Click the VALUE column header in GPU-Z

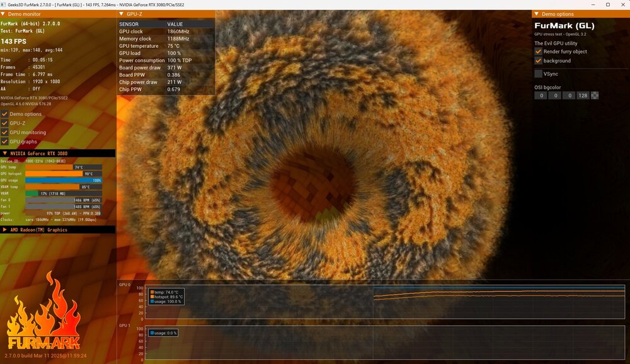coord(175,24)
